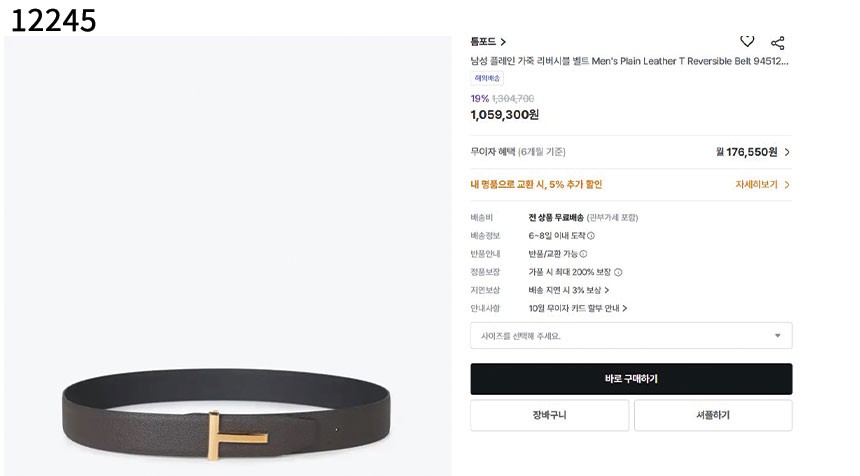Click the 해외배송 badge
Screen dimensions: 860x476
pyautogui.click(x=487, y=78)
